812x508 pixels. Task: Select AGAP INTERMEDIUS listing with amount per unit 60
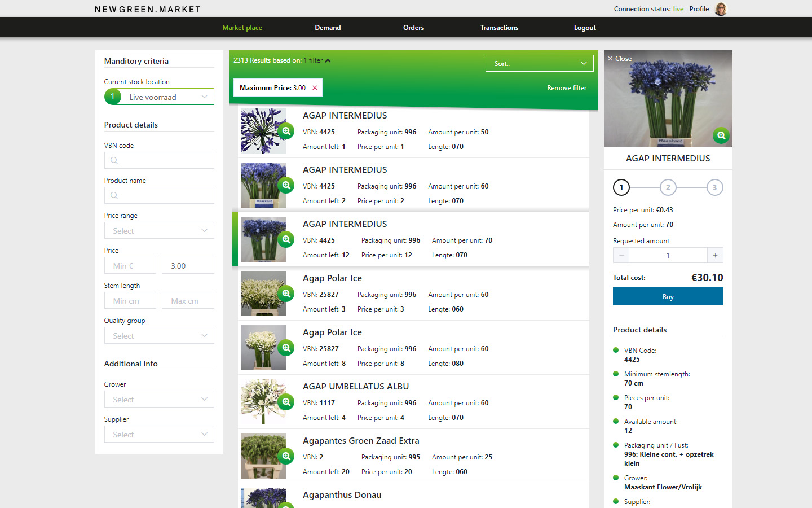coord(413,185)
